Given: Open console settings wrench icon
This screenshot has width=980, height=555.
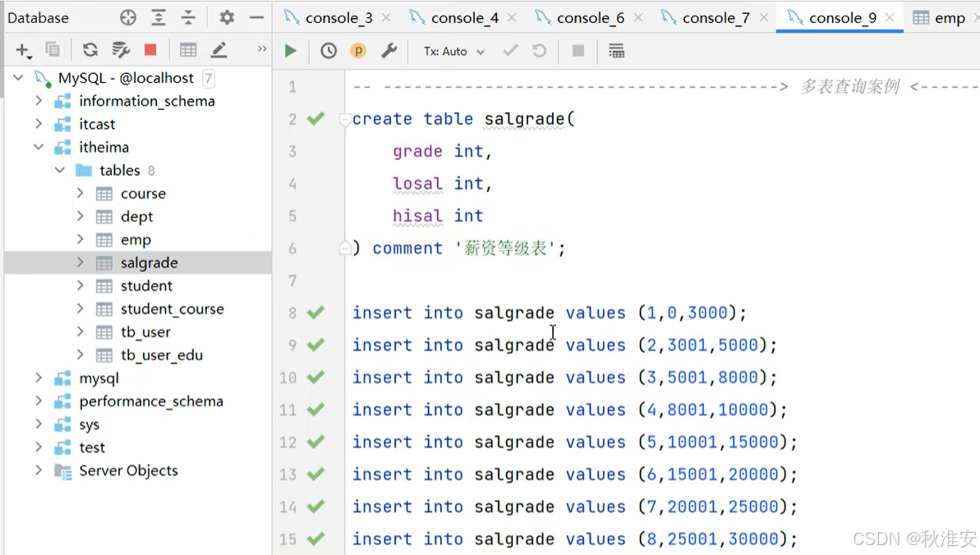Looking at the screenshot, I should point(389,51).
